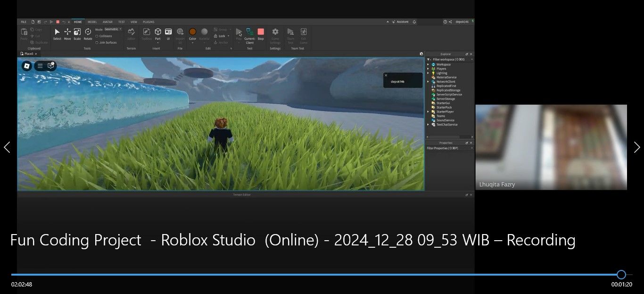Switch to the AVATAR ribbon tab
The height and width of the screenshot is (294, 644).
[x=107, y=22]
